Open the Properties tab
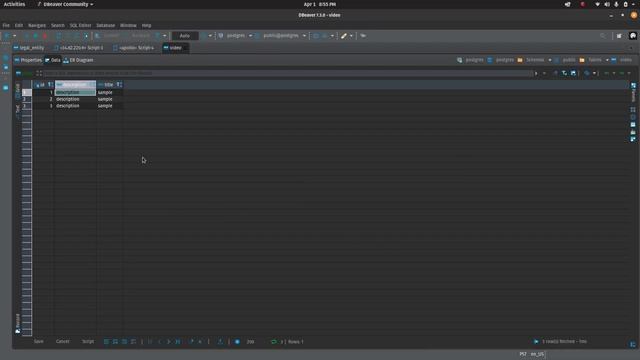 pos(28,60)
